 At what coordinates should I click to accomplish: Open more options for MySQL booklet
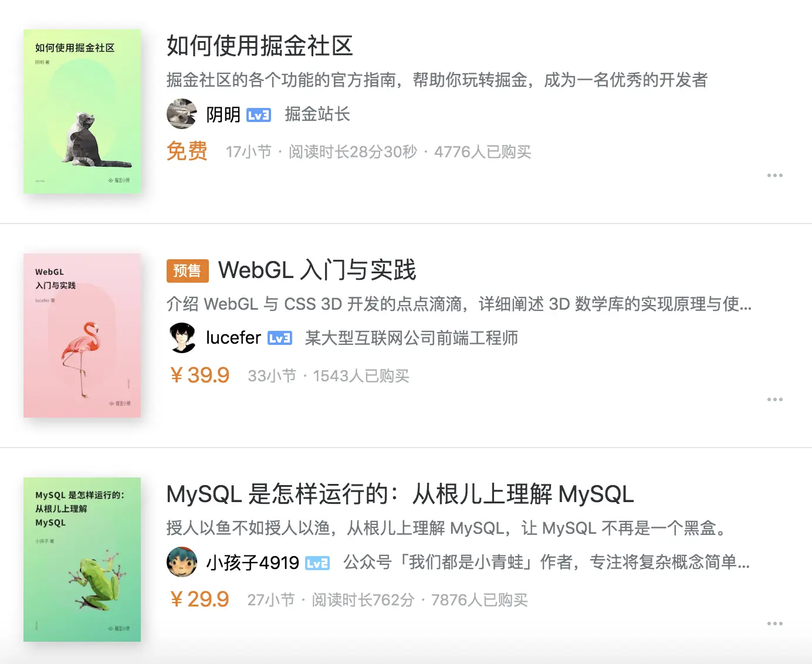[x=774, y=624]
